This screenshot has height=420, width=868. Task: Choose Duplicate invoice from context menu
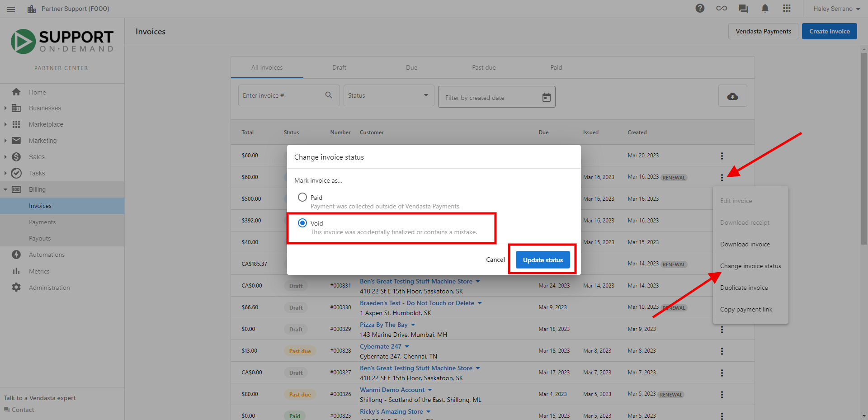coord(744,288)
